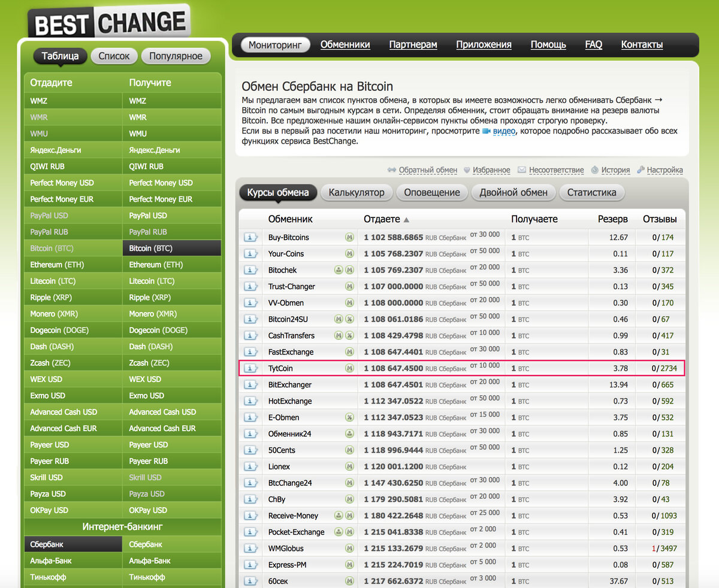The width and height of the screenshot is (719, 588).
Task: Open info icon for BitExchanger row
Action: 250,385
